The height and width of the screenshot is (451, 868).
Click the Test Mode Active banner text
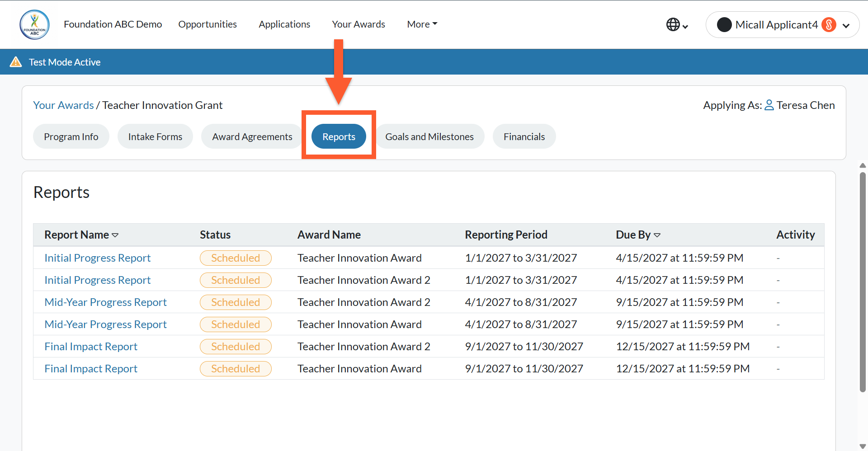tap(65, 62)
